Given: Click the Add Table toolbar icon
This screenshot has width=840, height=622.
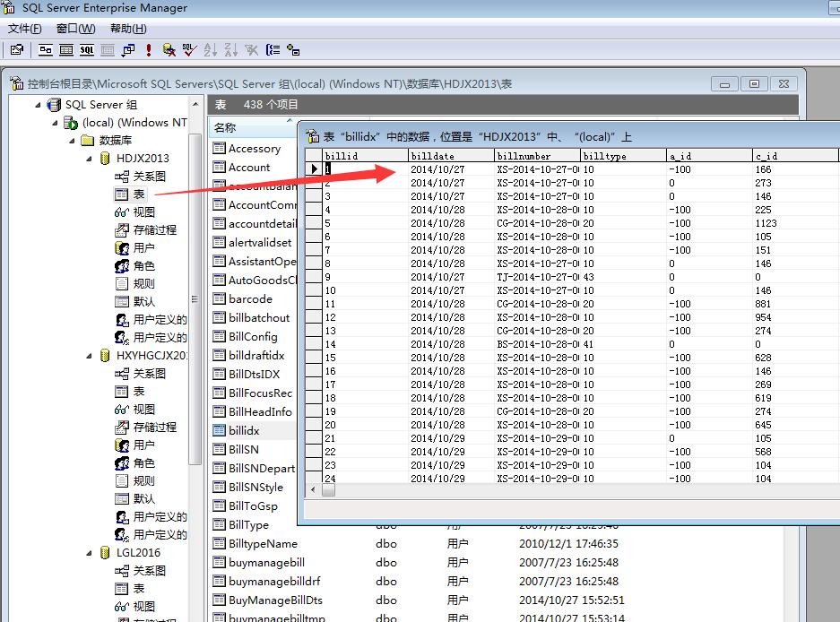Looking at the screenshot, I should [293, 50].
